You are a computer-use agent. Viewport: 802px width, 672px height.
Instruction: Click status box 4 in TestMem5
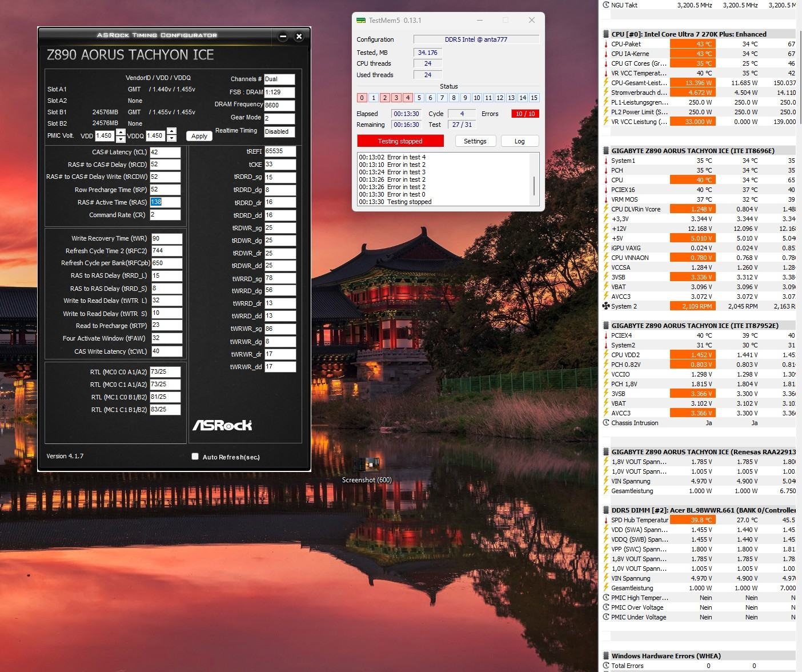[x=408, y=98]
